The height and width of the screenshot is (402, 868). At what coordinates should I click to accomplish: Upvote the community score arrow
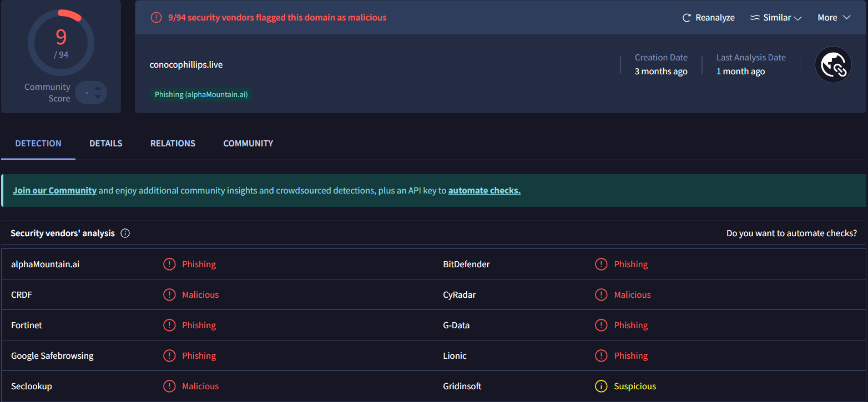pyautogui.click(x=98, y=88)
